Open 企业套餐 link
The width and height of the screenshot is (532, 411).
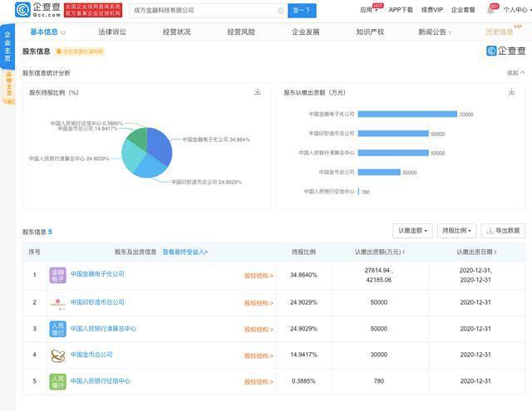pyautogui.click(x=463, y=10)
